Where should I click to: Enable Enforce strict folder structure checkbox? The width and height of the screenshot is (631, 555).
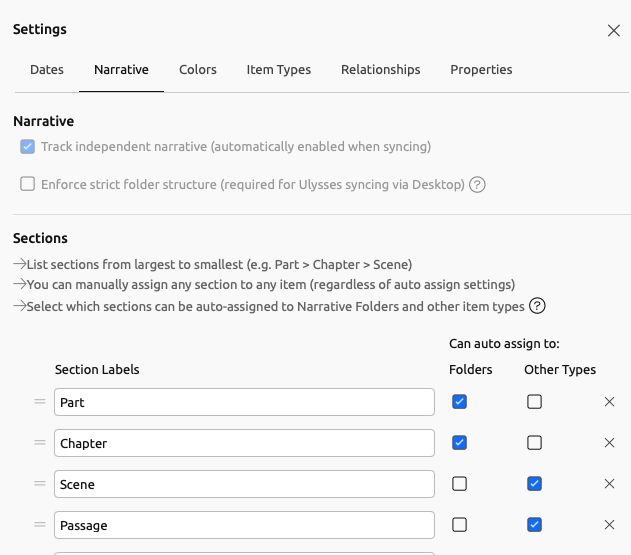28,184
